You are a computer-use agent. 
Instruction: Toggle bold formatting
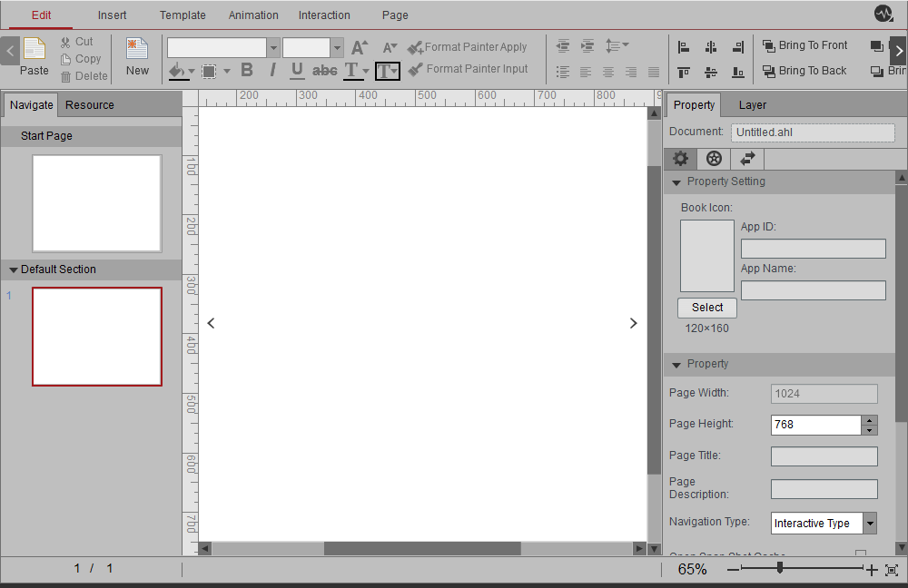point(247,70)
